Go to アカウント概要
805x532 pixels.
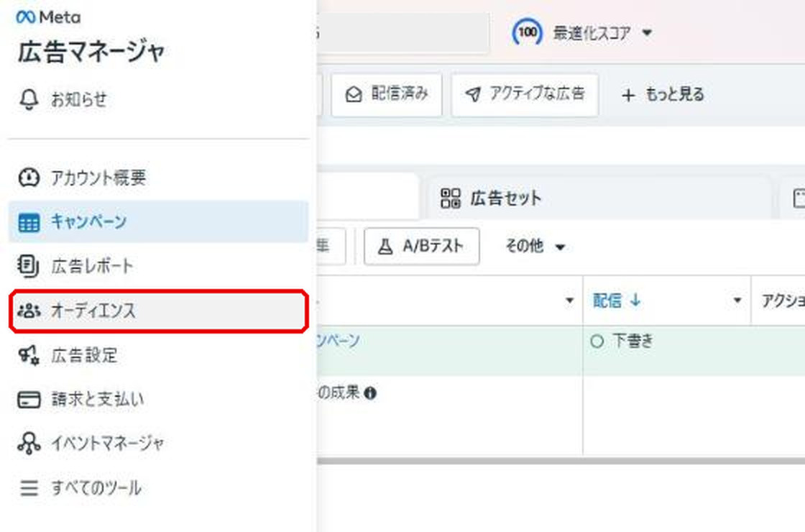point(158,178)
